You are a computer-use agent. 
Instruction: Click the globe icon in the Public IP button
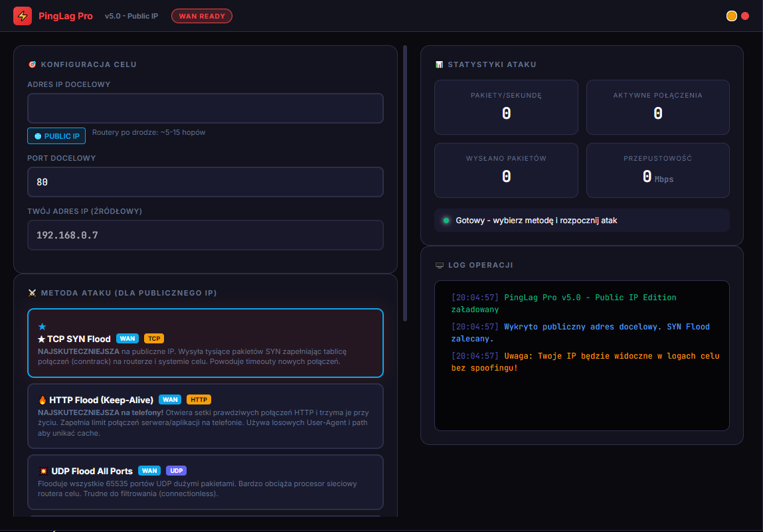coord(38,136)
